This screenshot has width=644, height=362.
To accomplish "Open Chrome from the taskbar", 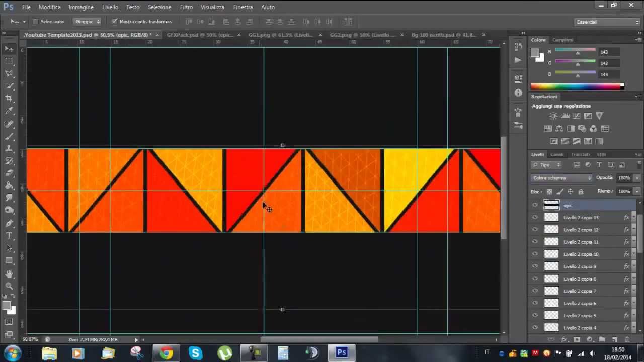I will 167,353.
